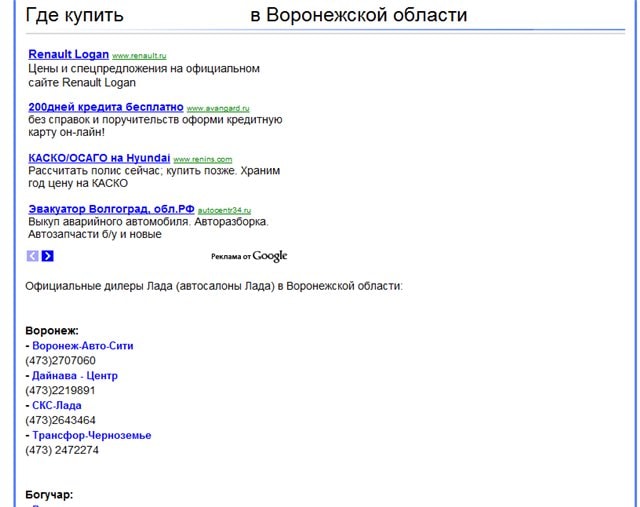Image resolution: width=640 pixels, height=507 pixels.
Task: Open the Эвакуатор Волгоград, обл.РФ ad
Action: 111,209
